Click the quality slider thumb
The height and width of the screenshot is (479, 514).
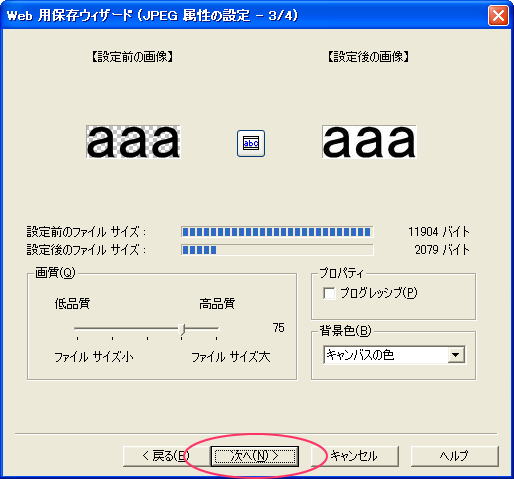[x=182, y=329]
